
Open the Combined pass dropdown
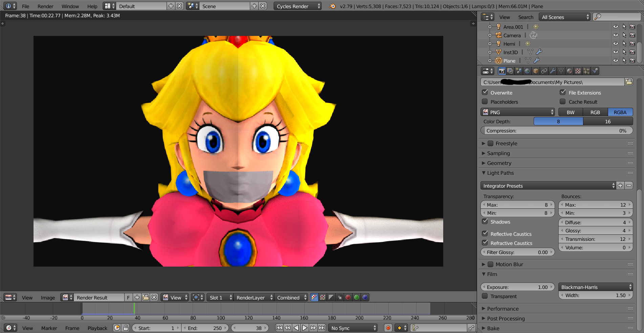coord(291,297)
